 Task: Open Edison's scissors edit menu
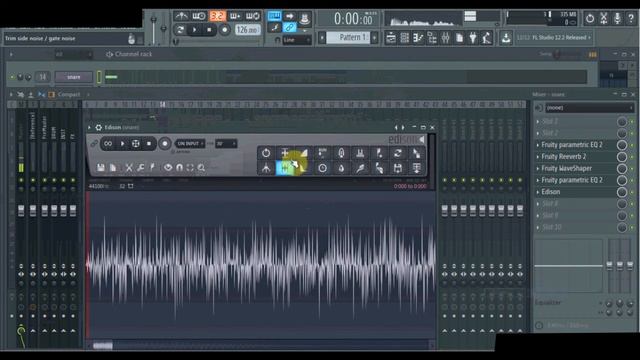(x=129, y=167)
